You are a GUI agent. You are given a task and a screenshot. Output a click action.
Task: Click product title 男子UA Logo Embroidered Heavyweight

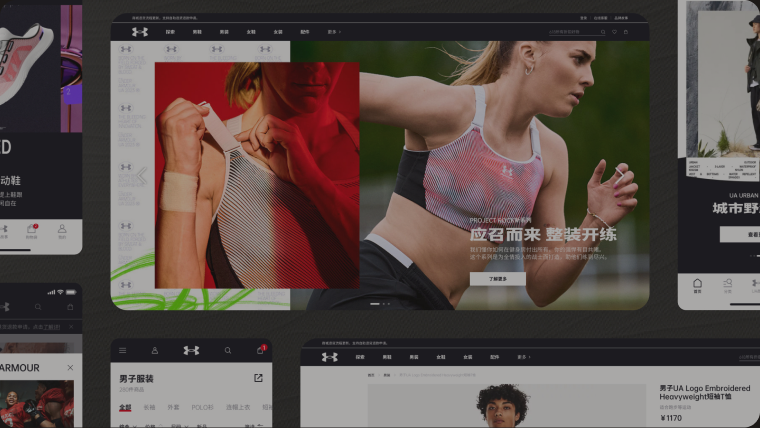(705, 392)
